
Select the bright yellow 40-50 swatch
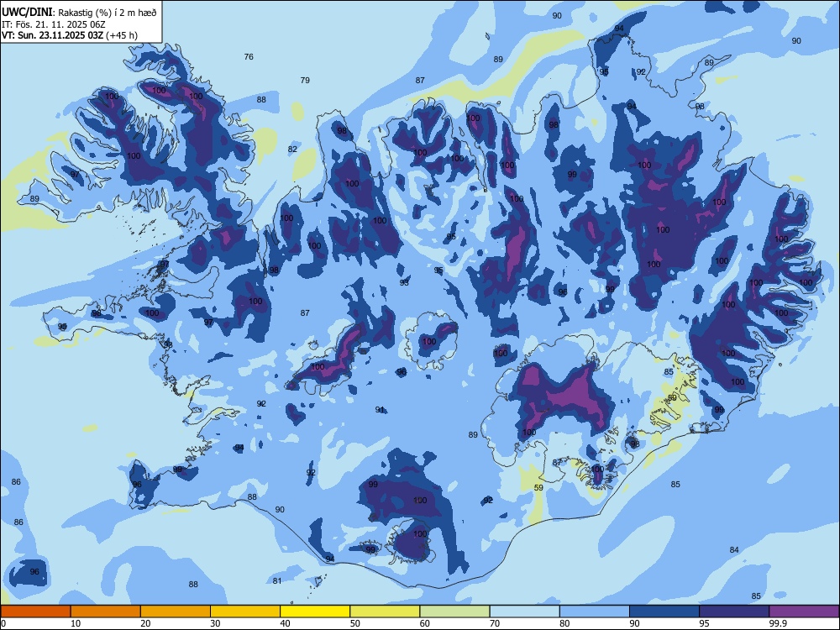[x=315, y=612]
